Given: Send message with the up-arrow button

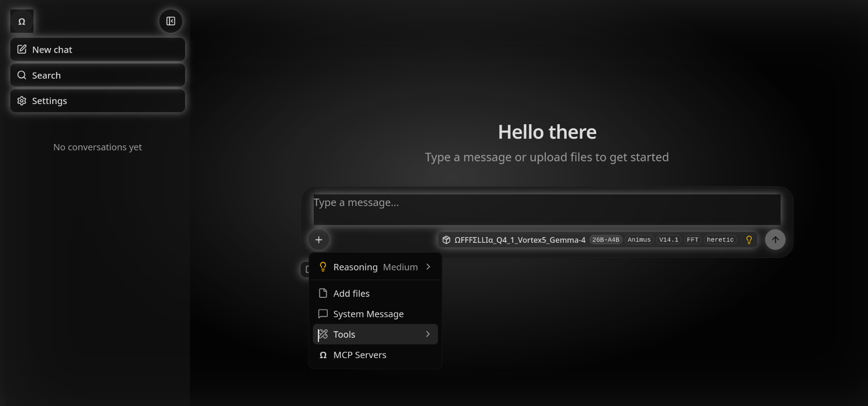Looking at the screenshot, I should 775,240.
